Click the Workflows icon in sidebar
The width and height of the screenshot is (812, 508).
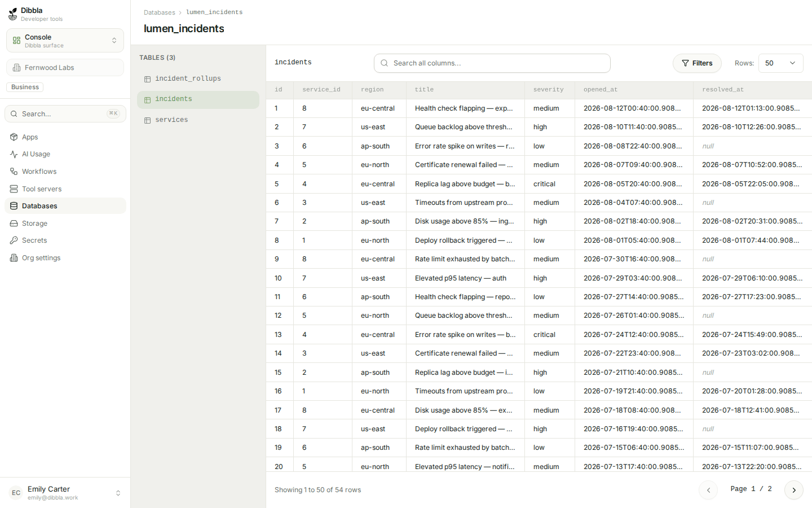click(14, 172)
